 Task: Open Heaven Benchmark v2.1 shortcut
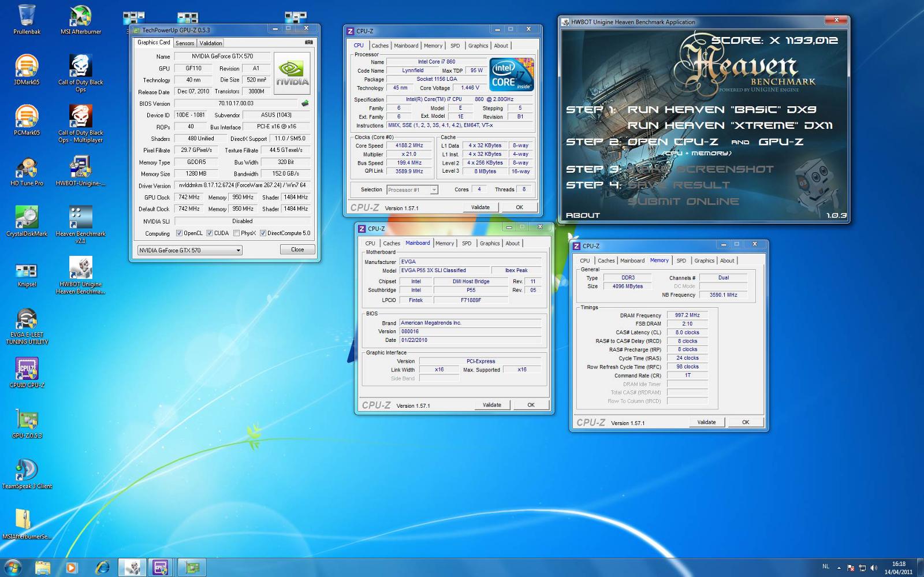[81, 225]
